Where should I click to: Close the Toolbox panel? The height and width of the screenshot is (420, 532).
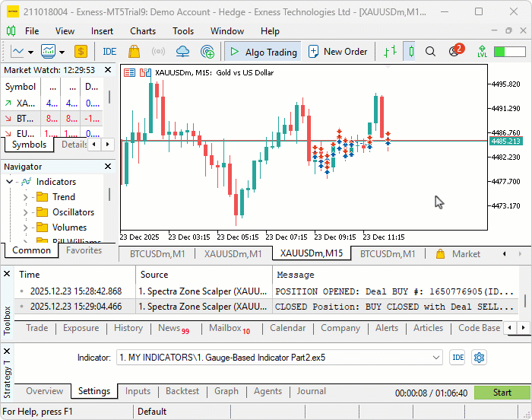(x=7, y=274)
